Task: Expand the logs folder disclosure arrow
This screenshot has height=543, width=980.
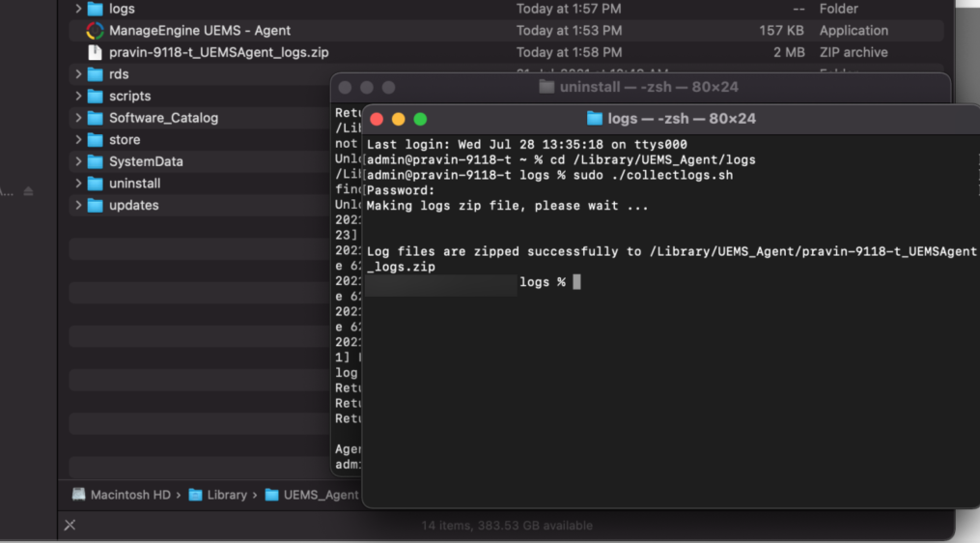Action: click(77, 9)
